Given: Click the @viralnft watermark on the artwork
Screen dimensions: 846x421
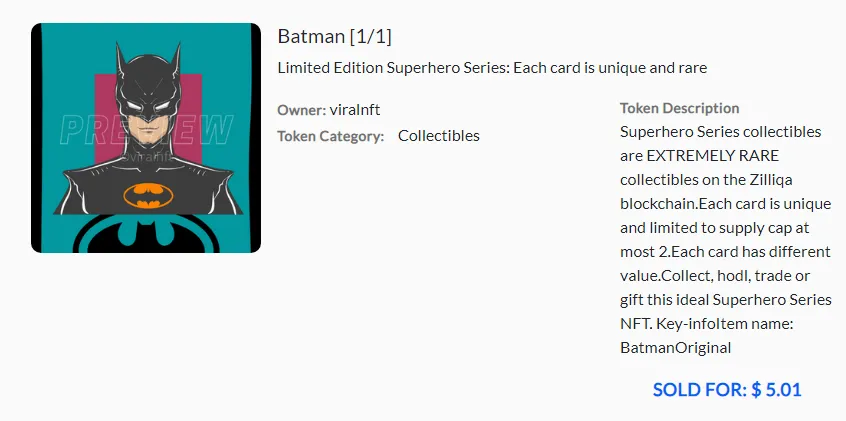Looking at the screenshot, I should [x=146, y=158].
